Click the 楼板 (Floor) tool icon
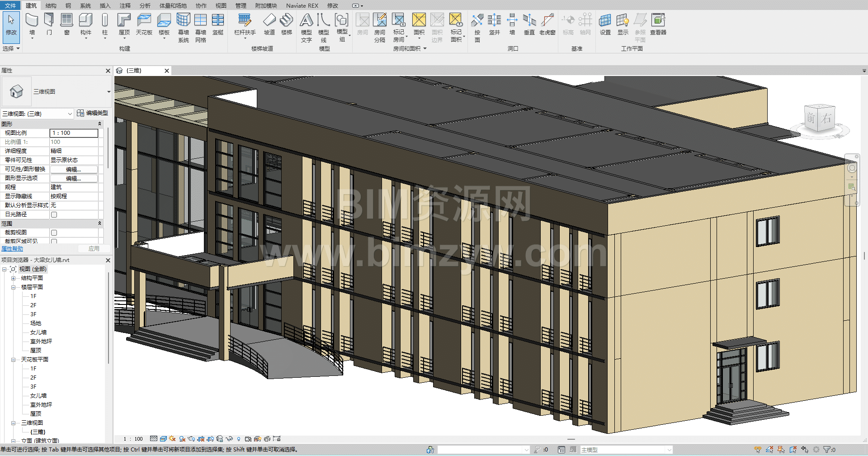Viewport: 868px width, 456px height. pos(164,21)
